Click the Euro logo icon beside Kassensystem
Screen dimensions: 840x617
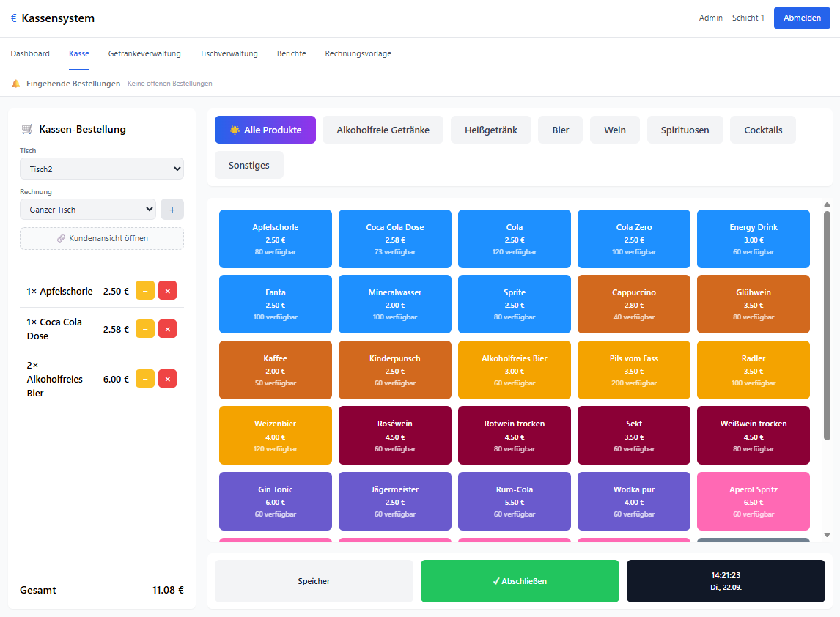pyautogui.click(x=14, y=18)
